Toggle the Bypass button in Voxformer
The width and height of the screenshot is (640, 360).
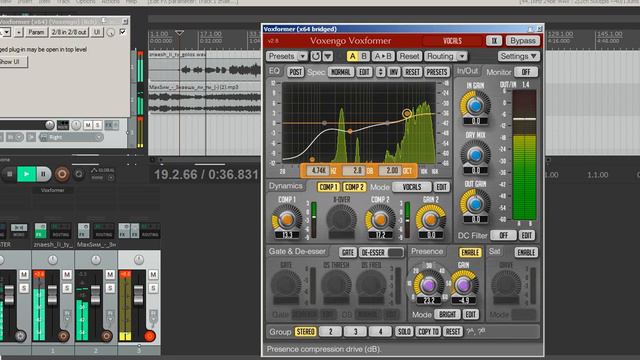[x=523, y=41]
